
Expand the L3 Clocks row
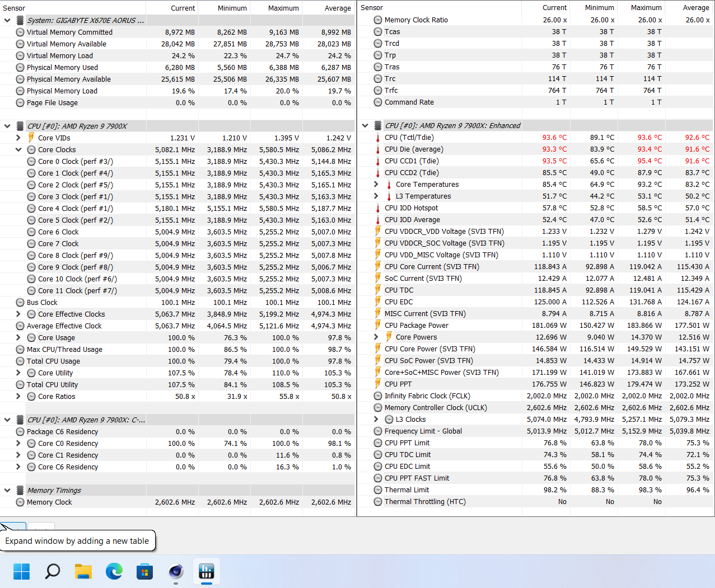376,419
